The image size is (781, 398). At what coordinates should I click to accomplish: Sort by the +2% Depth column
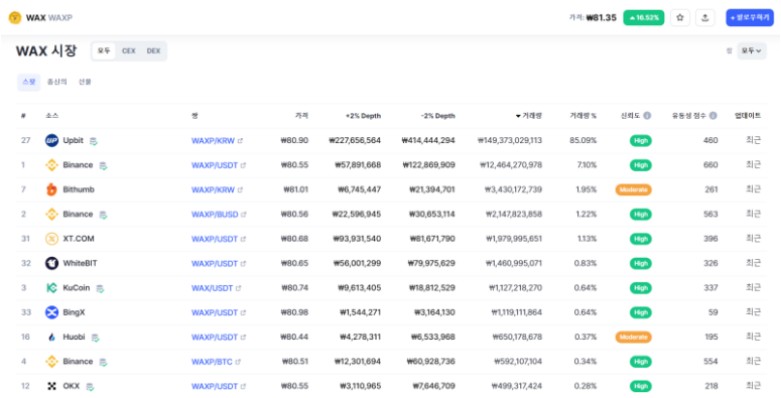pos(363,116)
